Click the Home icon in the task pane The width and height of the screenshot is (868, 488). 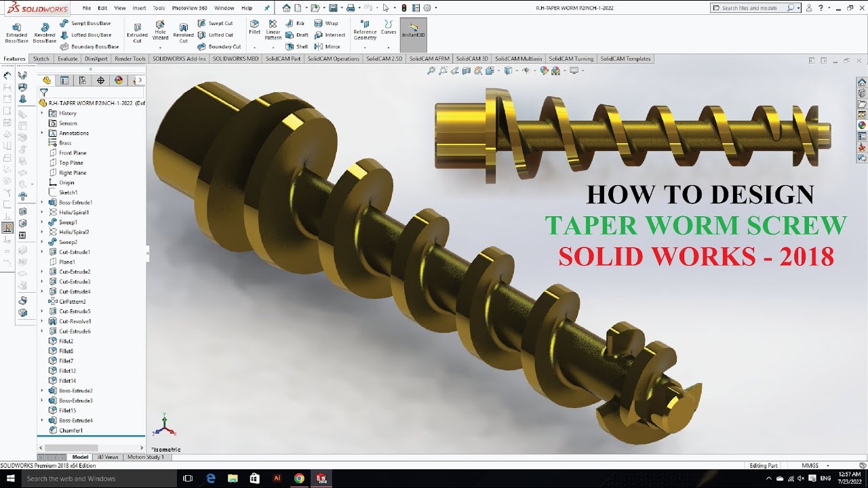pyautogui.click(x=862, y=82)
